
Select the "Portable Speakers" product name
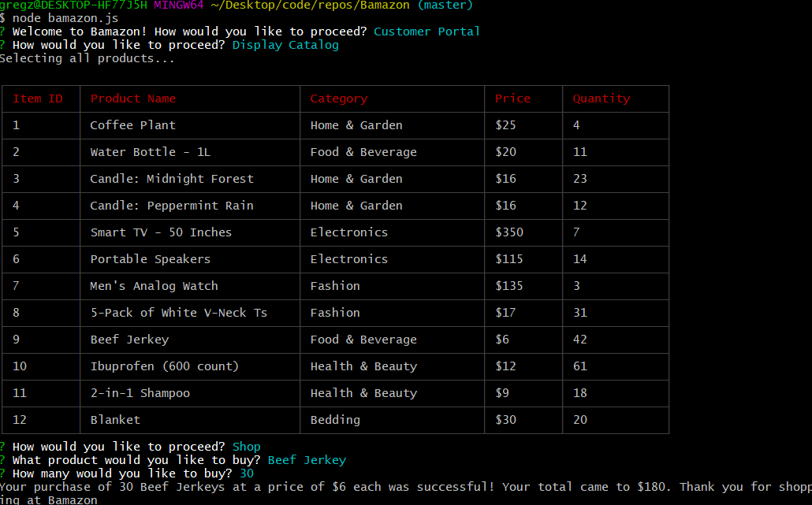pyautogui.click(x=151, y=259)
